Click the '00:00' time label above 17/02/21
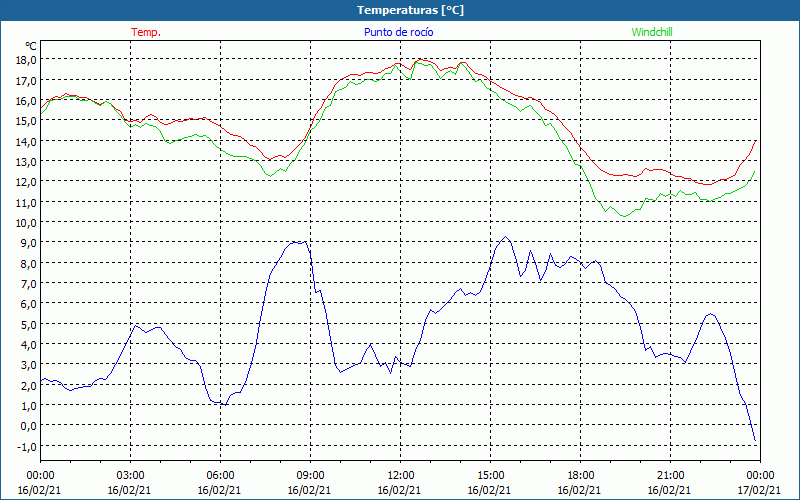The height and width of the screenshot is (500, 800). (x=760, y=476)
